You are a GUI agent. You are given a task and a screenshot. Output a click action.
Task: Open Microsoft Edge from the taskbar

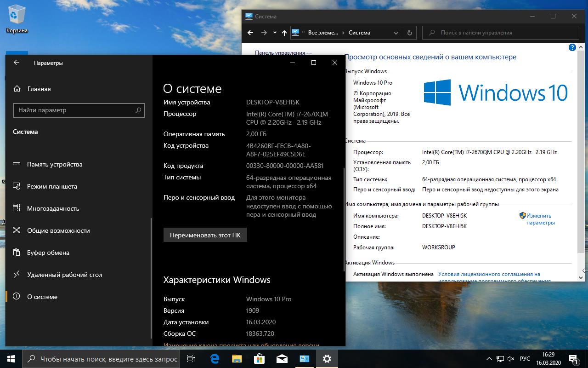coord(214,358)
